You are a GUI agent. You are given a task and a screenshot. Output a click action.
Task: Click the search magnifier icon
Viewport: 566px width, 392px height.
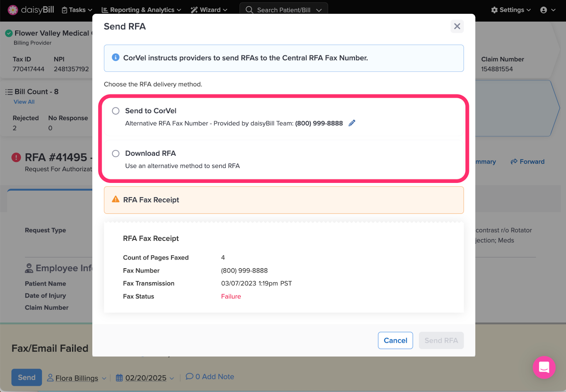(249, 10)
